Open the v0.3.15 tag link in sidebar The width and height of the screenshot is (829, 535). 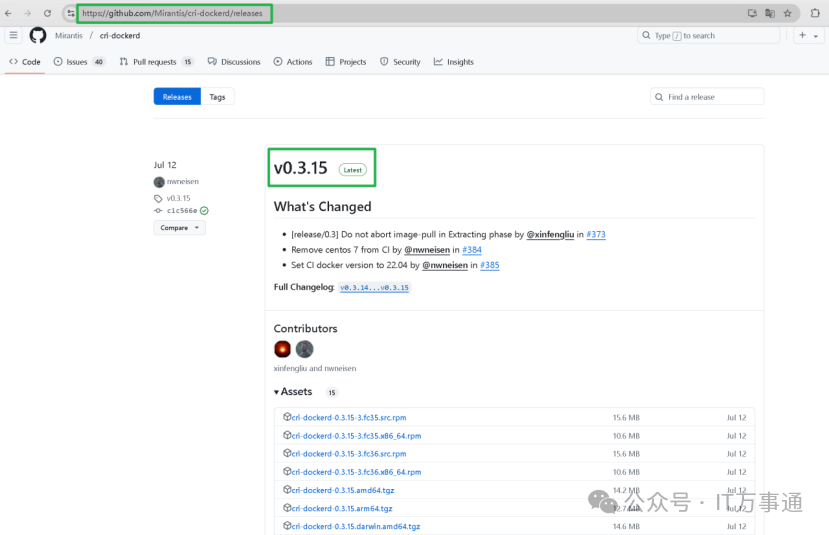[178, 198]
